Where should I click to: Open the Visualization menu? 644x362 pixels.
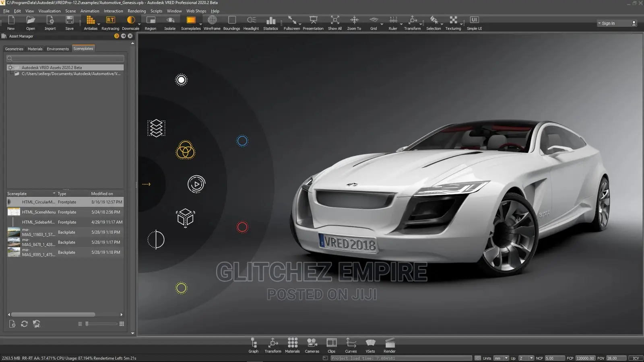[x=50, y=11]
